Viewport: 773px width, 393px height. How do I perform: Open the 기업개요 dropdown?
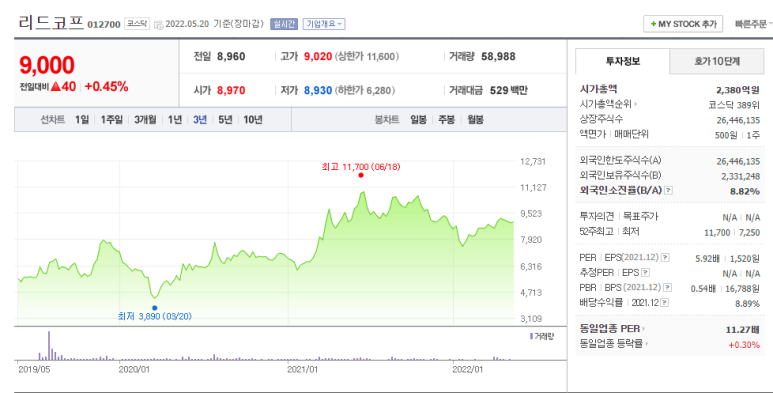pos(324,24)
